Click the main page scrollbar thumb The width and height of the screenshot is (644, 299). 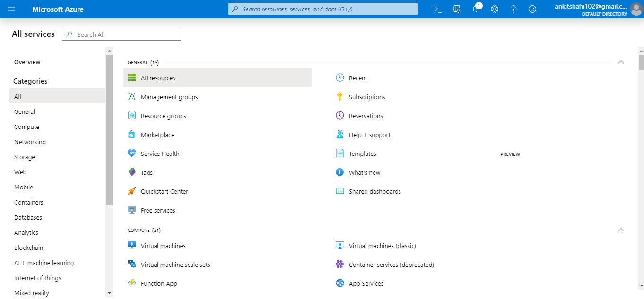click(x=641, y=62)
